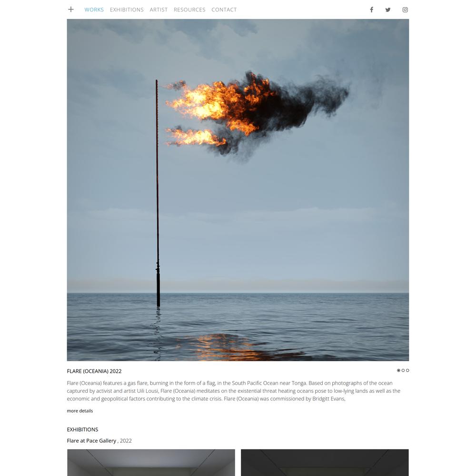
Task: Open the Artist menu item
Action: (x=159, y=10)
